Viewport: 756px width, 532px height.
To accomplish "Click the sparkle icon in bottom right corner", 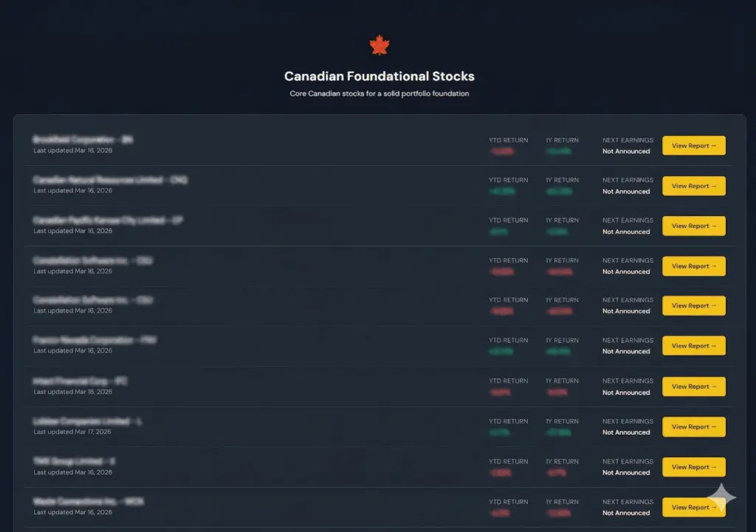I will click(x=722, y=496).
